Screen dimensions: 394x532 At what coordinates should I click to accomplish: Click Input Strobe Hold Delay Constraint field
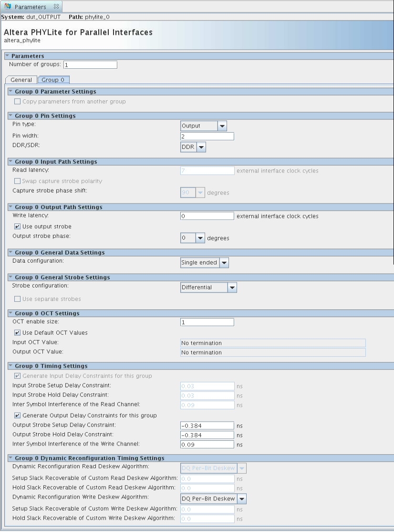[x=207, y=395]
